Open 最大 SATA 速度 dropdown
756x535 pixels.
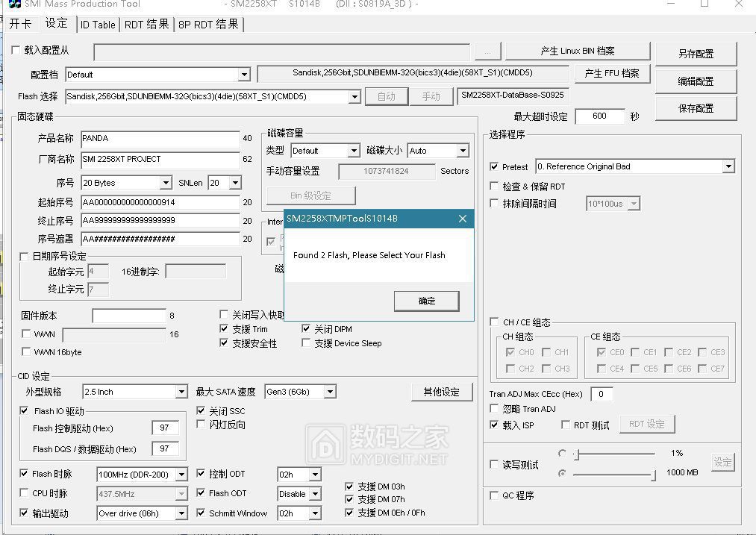tap(330, 392)
